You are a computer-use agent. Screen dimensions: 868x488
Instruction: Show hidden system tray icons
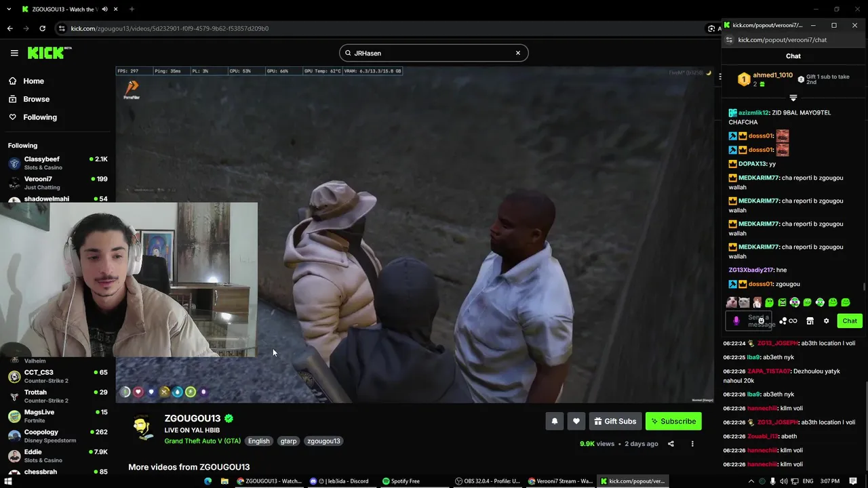click(x=751, y=481)
